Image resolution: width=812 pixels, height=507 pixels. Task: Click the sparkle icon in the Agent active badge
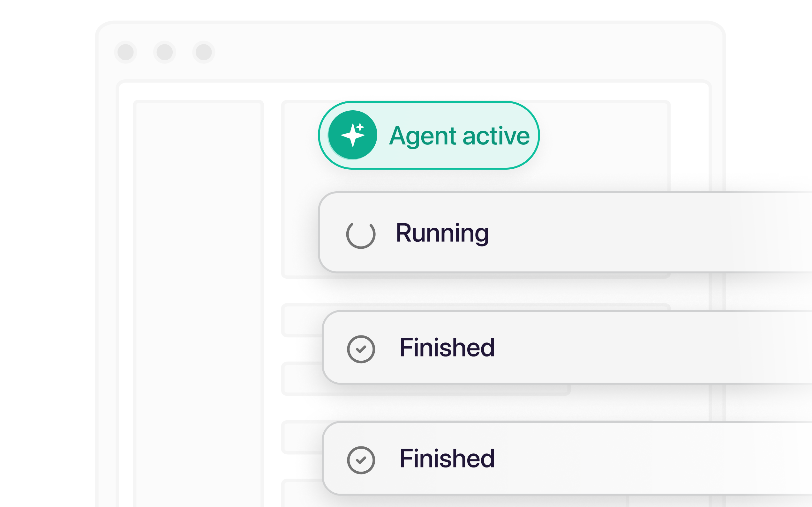(x=353, y=135)
